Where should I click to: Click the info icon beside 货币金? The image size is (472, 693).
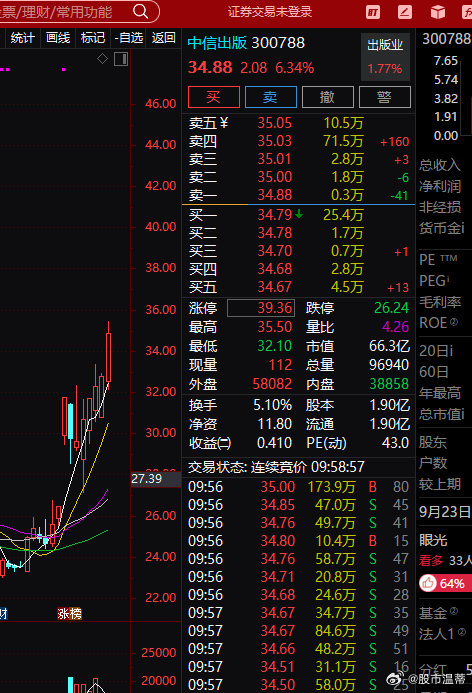tap(463, 228)
